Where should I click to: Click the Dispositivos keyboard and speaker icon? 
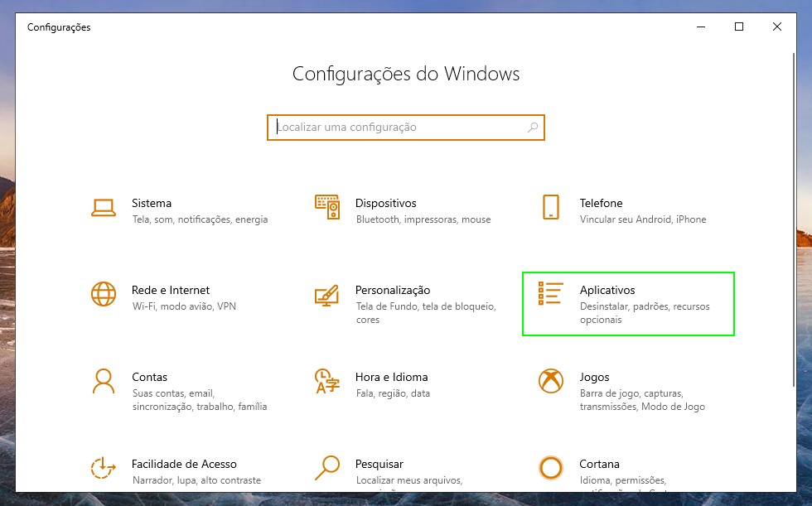click(x=327, y=207)
